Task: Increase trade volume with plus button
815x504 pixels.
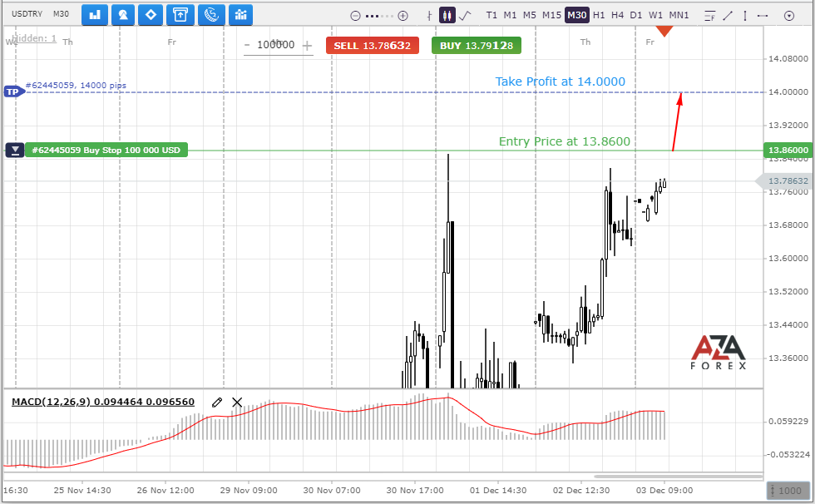Action: 307,46
